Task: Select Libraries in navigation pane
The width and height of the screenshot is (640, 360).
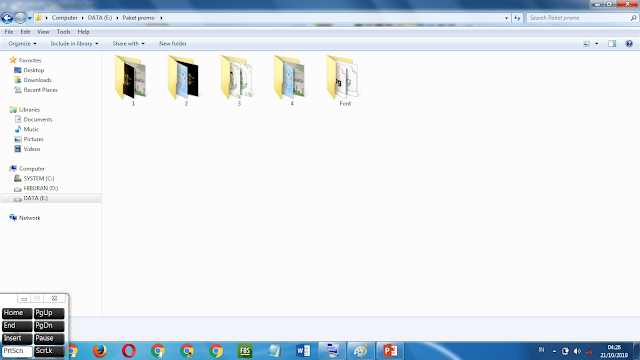Action: point(24,109)
